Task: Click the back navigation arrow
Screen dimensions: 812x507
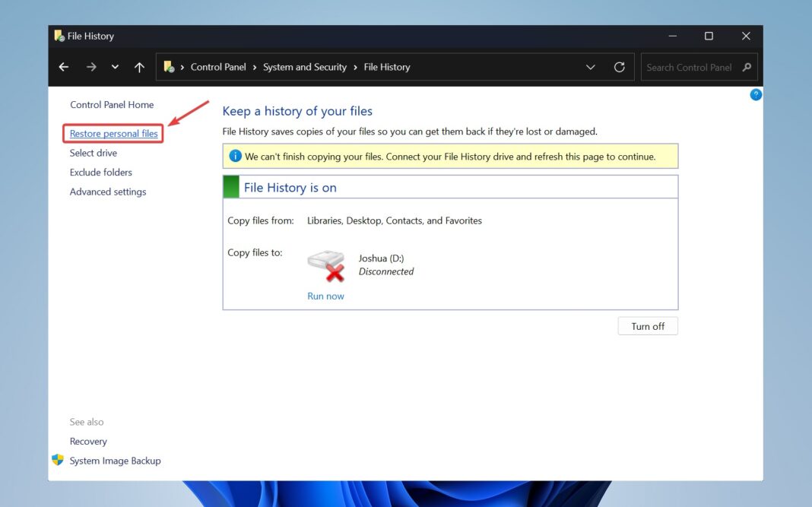Action: tap(63, 67)
